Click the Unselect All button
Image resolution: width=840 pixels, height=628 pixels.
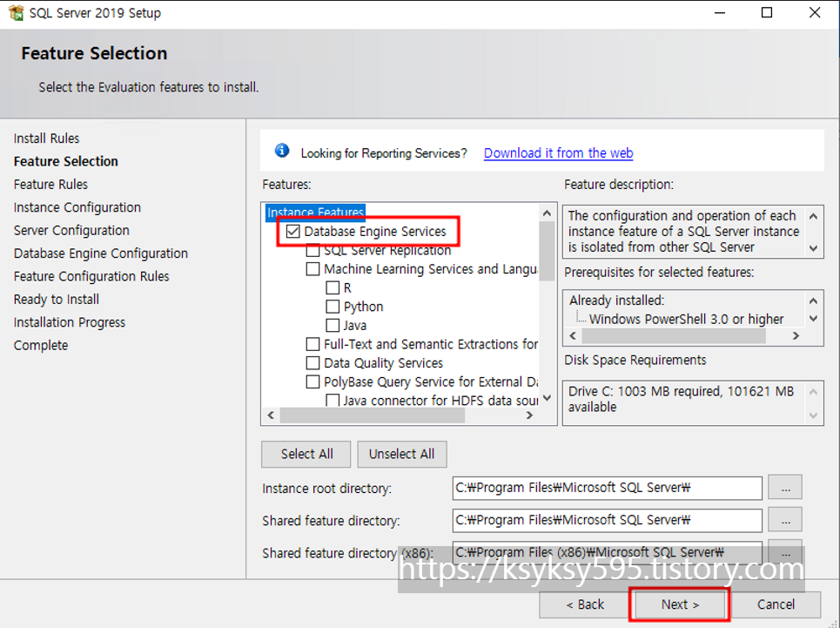402,454
